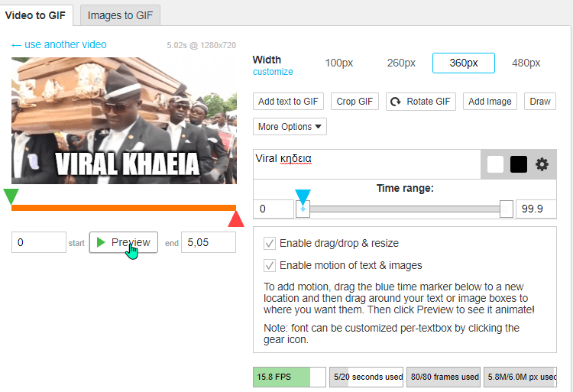Click the time range start field 0

[x=274, y=209]
